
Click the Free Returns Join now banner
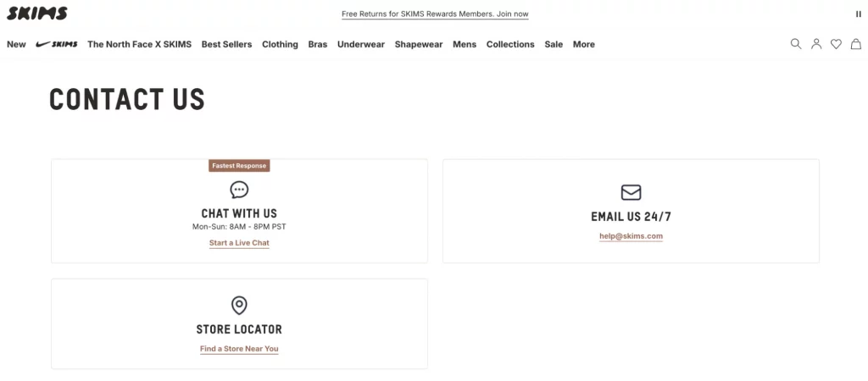[435, 14]
